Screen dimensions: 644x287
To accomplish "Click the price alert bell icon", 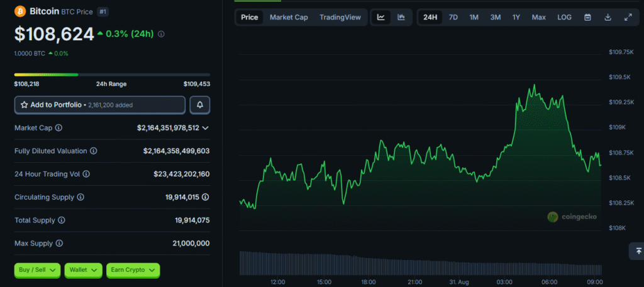I will click(200, 105).
